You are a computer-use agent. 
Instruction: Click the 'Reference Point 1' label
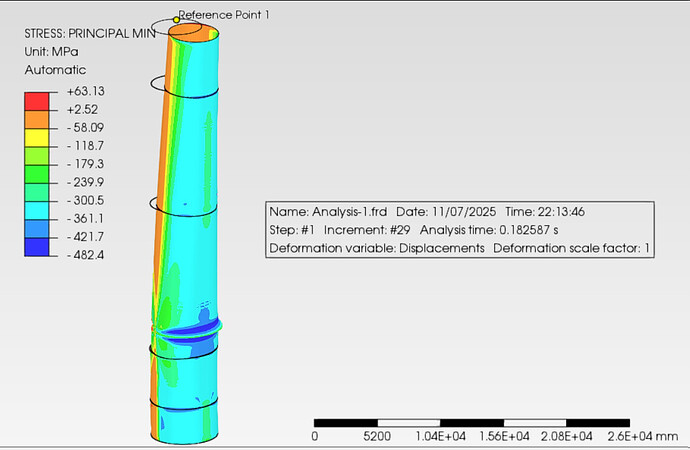coord(224,15)
